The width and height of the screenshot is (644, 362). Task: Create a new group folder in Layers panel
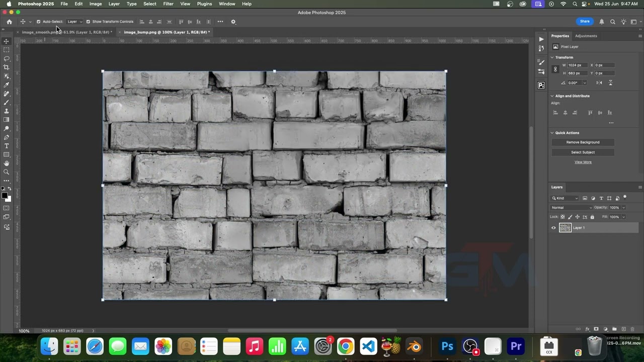[615, 329]
